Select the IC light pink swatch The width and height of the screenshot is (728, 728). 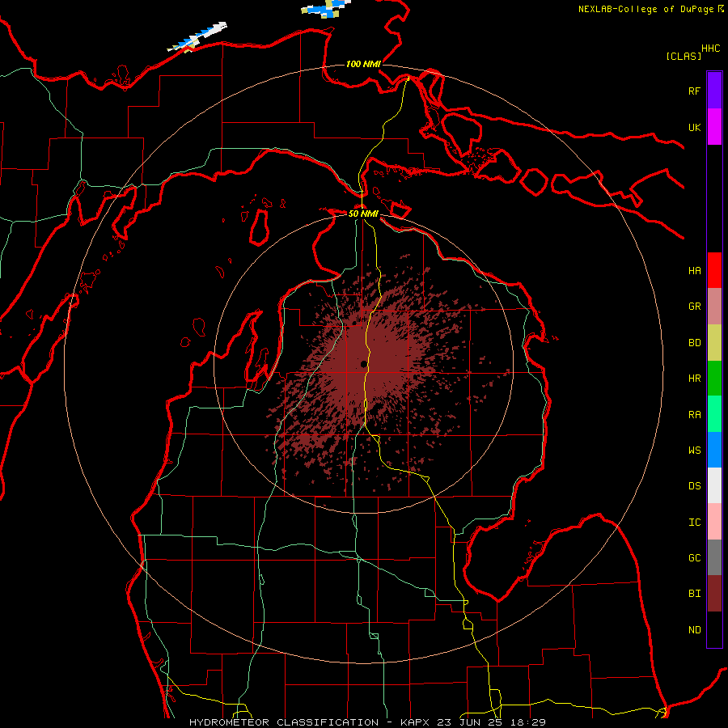point(714,522)
